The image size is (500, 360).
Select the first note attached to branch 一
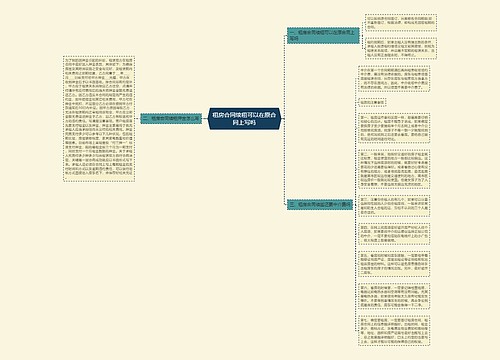tap(401, 23)
